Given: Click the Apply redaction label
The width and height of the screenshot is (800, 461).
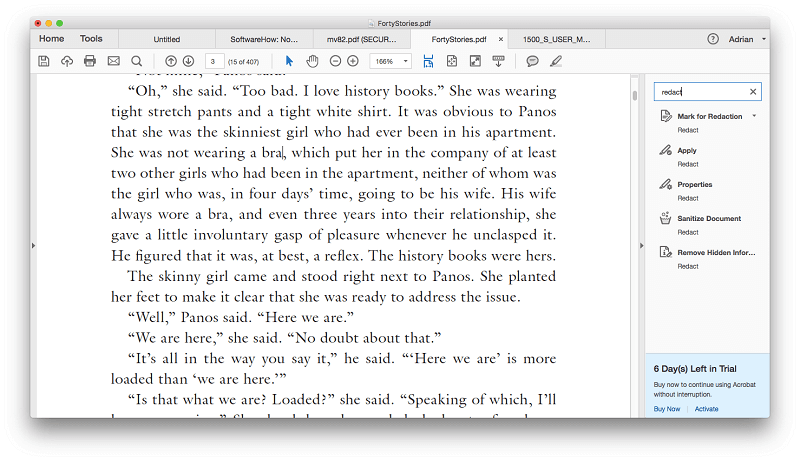Looking at the screenshot, I should point(687,150).
